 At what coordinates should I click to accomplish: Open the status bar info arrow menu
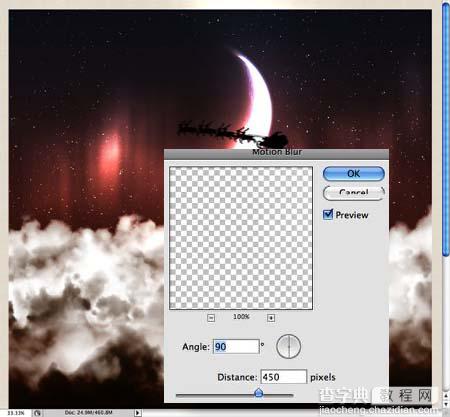(x=137, y=413)
